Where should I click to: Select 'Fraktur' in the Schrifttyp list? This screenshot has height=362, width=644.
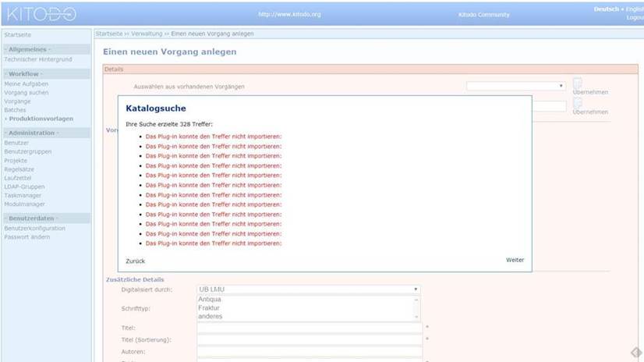coord(209,308)
